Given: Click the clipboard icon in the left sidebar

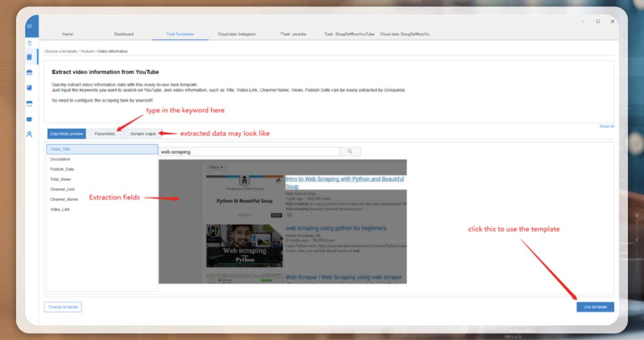Looking at the screenshot, I should (29, 43).
